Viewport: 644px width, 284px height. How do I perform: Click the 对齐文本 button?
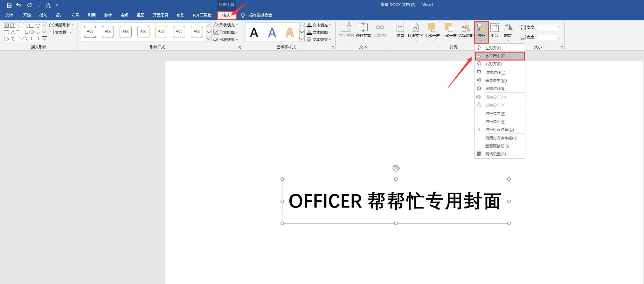(x=363, y=31)
